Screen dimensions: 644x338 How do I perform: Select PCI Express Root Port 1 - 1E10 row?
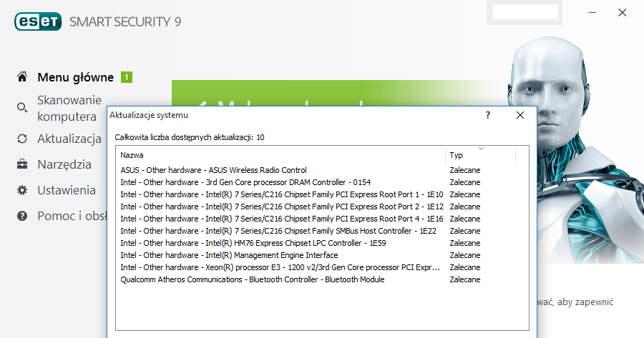point(322,194)
